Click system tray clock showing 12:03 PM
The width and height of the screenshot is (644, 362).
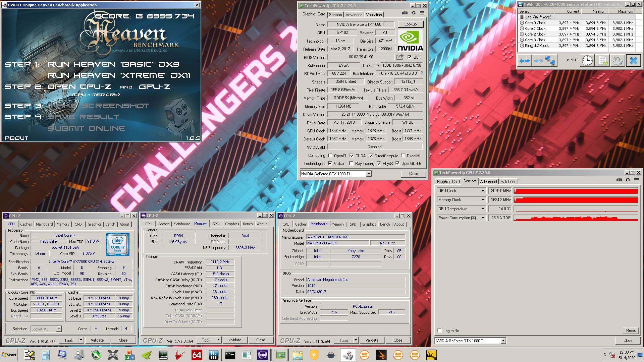627,352
